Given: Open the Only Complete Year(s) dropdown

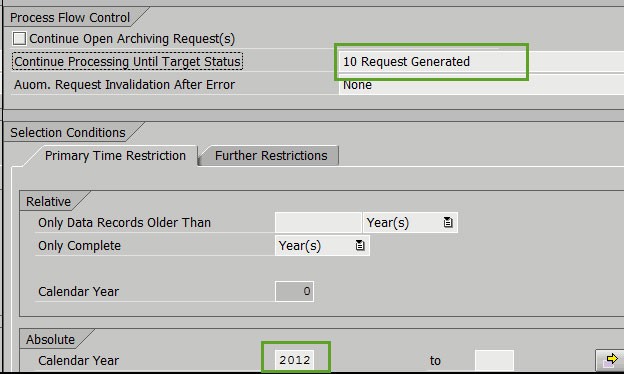Looking at the screenshot, I should pos(322,245).
